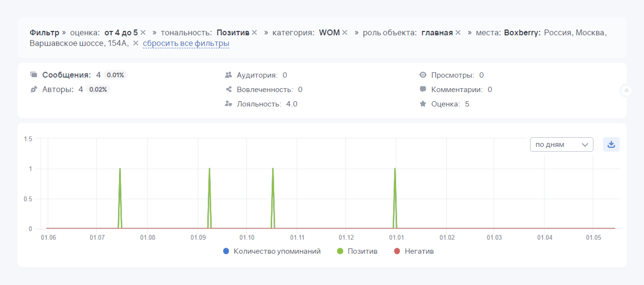Image resolution: width=644 pixels, height=285 pixels.
Task: Toggle the 'Негатив' legend series
Action: tap(414, 251)
